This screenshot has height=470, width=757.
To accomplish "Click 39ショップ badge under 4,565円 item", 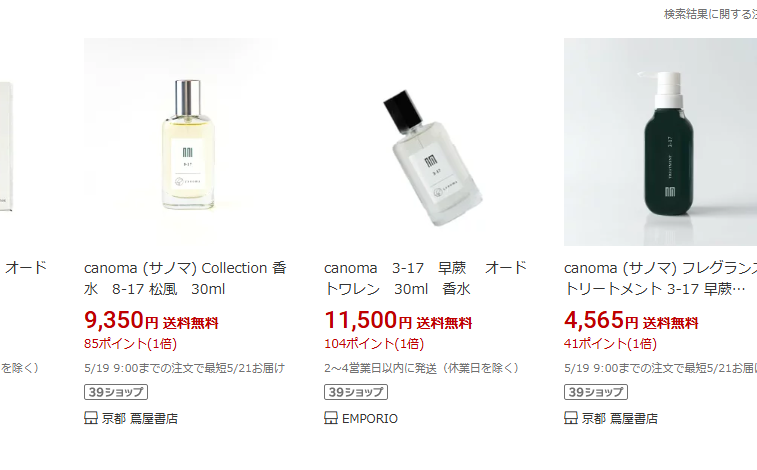I will pos(596,392).
